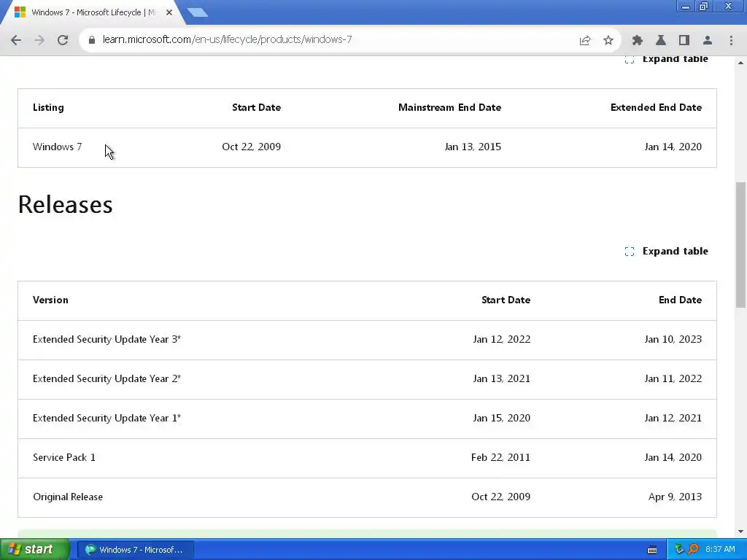Activate the Windows 7 - Microsoft taskbar button
The height and width of the screenshot is (560, 747).
pos(135,550)
